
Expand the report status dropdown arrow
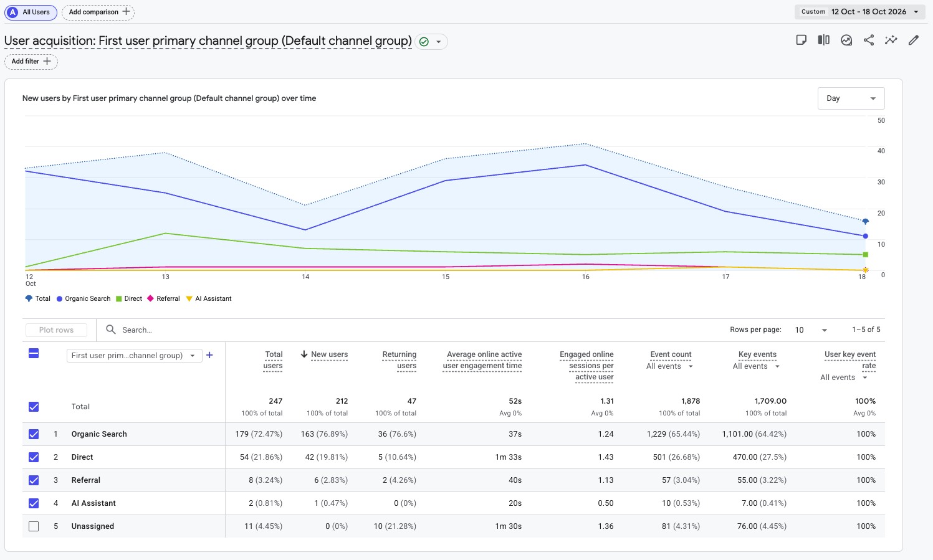[439, 42]
